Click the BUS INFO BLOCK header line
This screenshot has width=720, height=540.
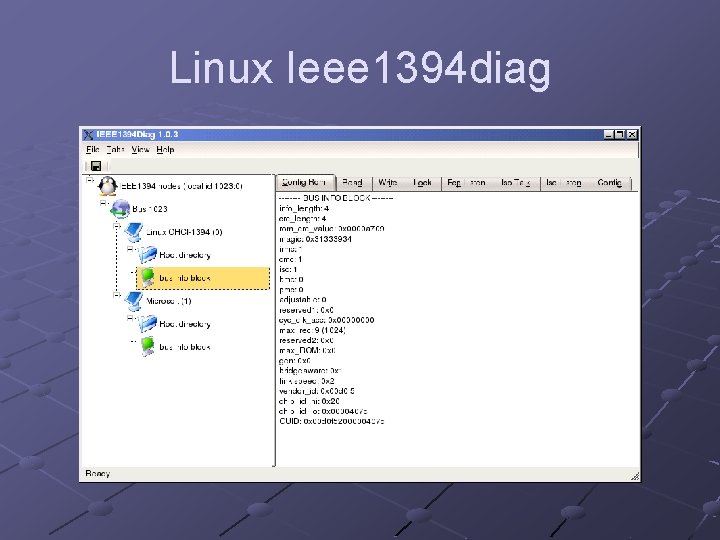[336, 198]
